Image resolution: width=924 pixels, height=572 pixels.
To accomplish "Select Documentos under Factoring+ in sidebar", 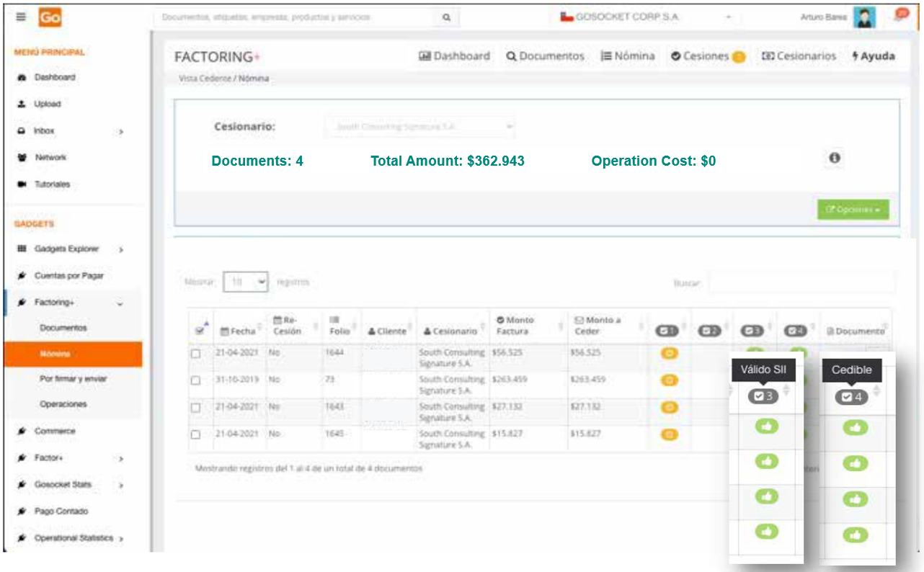I will (63, 328).
